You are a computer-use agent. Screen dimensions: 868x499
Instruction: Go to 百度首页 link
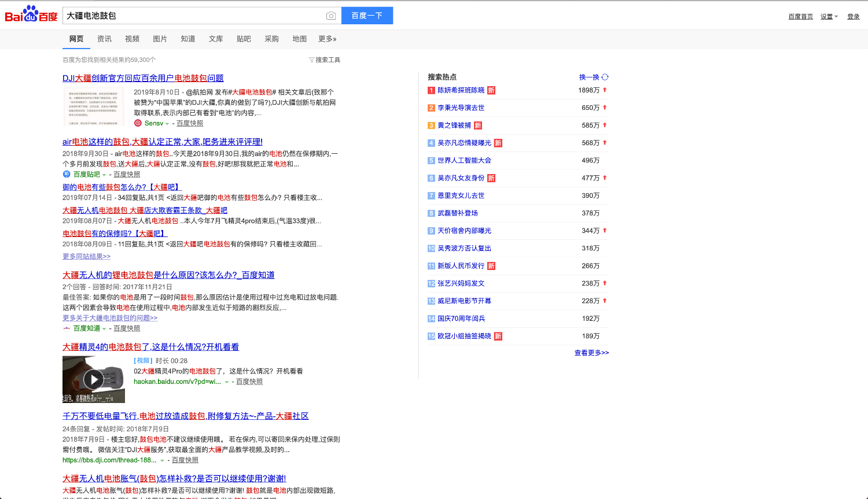pyautogui.click(x=801, y=16)
